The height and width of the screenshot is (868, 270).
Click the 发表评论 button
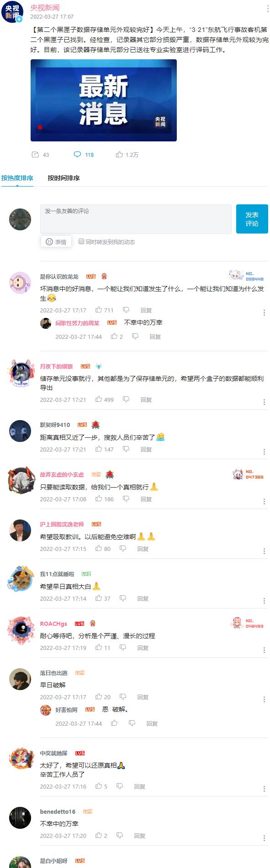coord(252,219)
